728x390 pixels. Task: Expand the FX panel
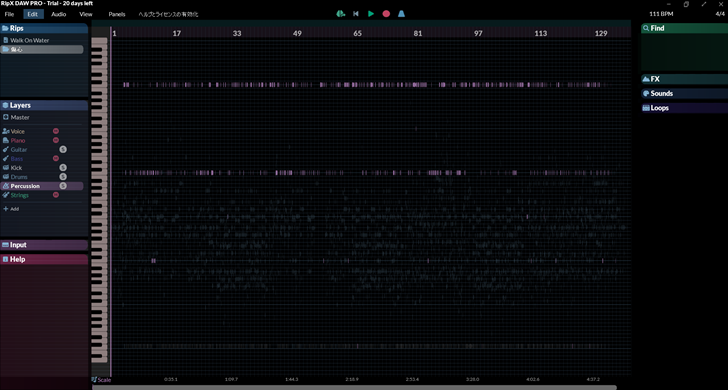click(684, 79)
